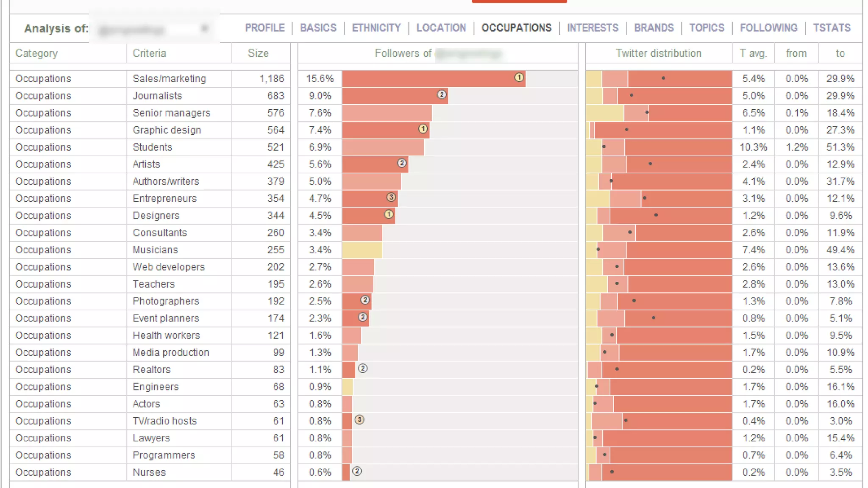This screenshot has width=868, height=488.
Task: Click badge 2 on Journalists bar
Action: point(442,94)
